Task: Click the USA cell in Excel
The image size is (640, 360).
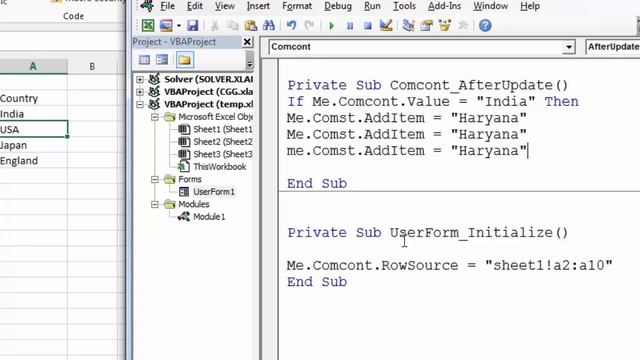Action: [x=33, y=129]
